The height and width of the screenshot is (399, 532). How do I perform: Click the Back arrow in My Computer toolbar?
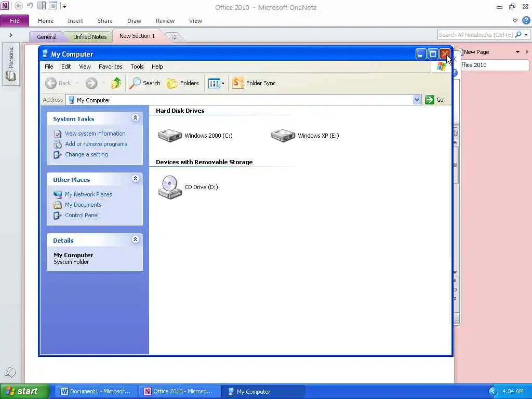point(51,83)
